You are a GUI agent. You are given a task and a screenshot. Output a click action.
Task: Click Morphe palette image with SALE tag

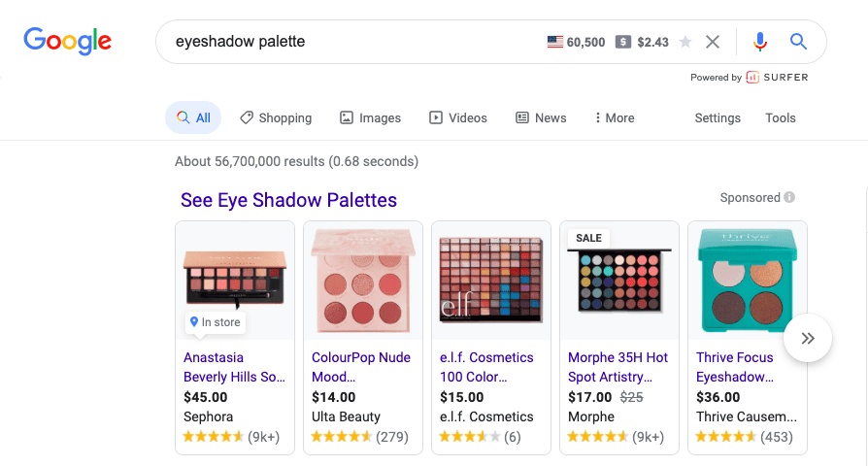[x=619, y=281]
